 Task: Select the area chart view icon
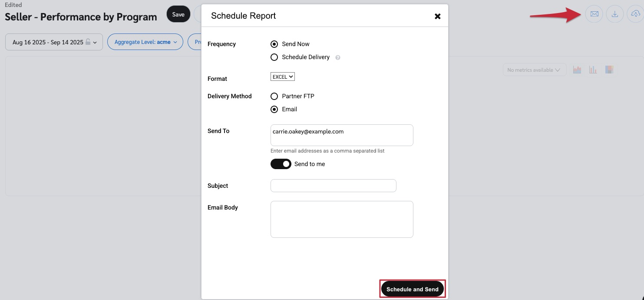click(x=577, y=70)
